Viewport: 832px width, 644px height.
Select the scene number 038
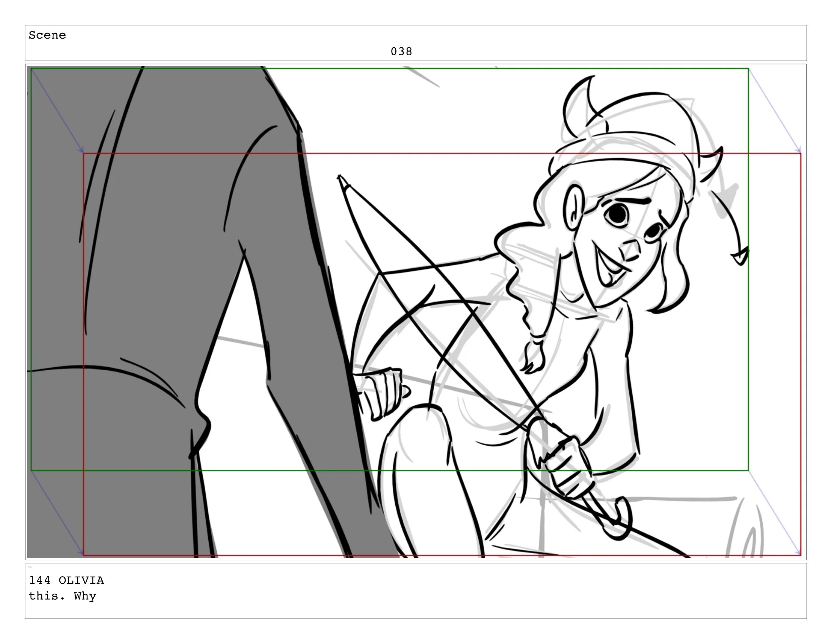(x=401, y=51)
